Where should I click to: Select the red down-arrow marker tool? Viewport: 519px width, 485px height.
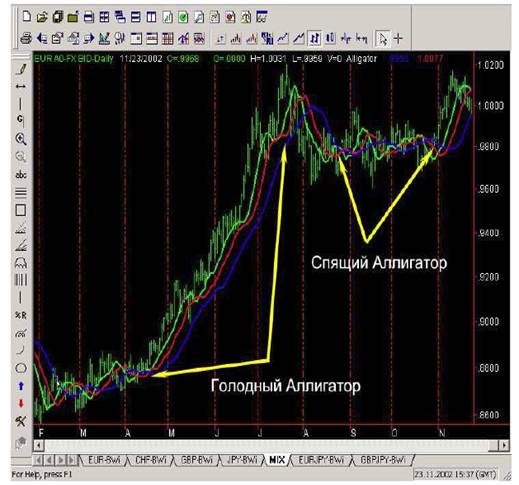tap(21, 404)
